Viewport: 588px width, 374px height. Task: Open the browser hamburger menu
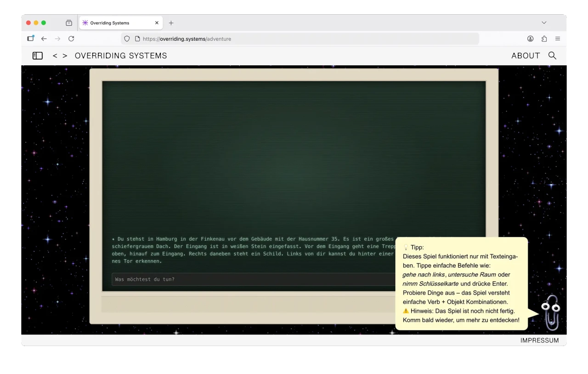(558, 39)
